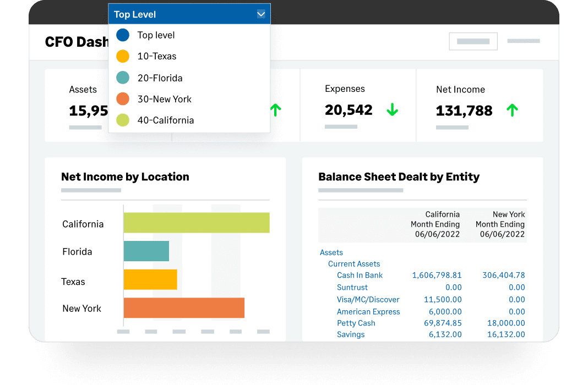Select 10-Texas from the entity list
588x385 pixels.
[x=157, y=56]
